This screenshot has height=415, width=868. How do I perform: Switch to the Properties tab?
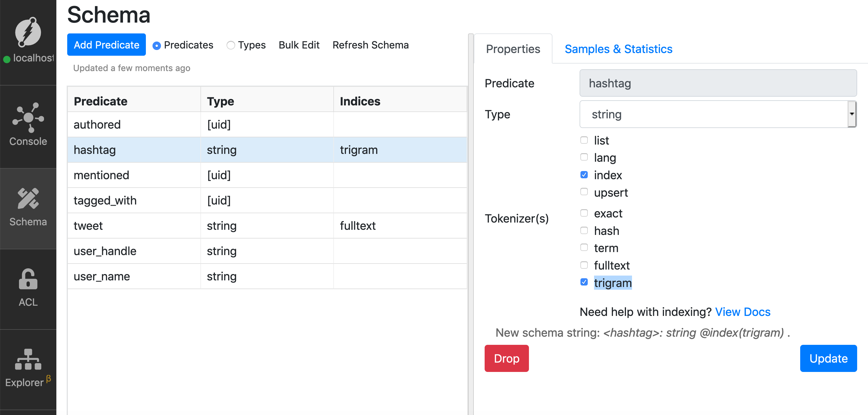coord(513,49)
